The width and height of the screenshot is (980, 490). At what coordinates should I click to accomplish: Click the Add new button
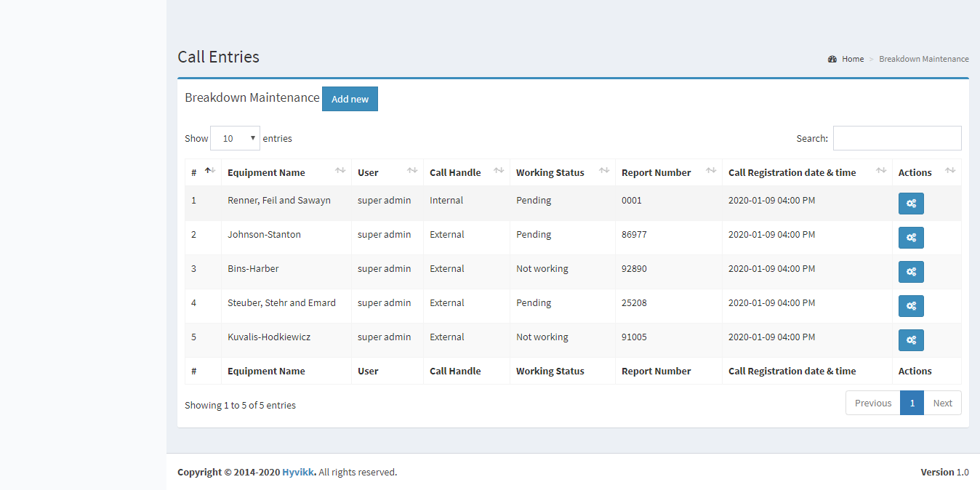[x=350, y=99]
